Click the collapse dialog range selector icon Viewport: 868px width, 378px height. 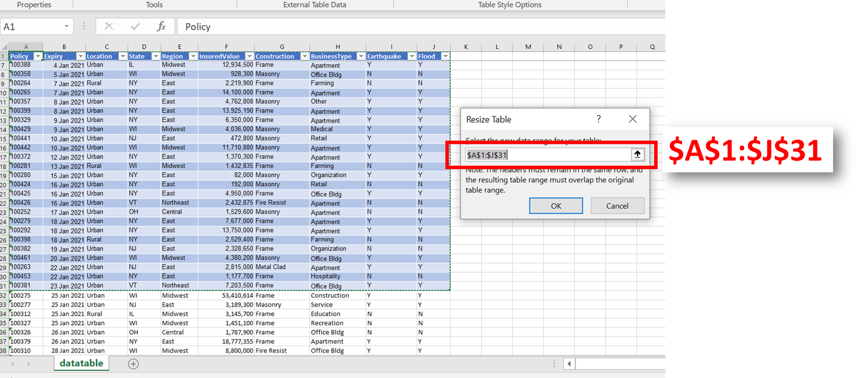coord(637,154)
